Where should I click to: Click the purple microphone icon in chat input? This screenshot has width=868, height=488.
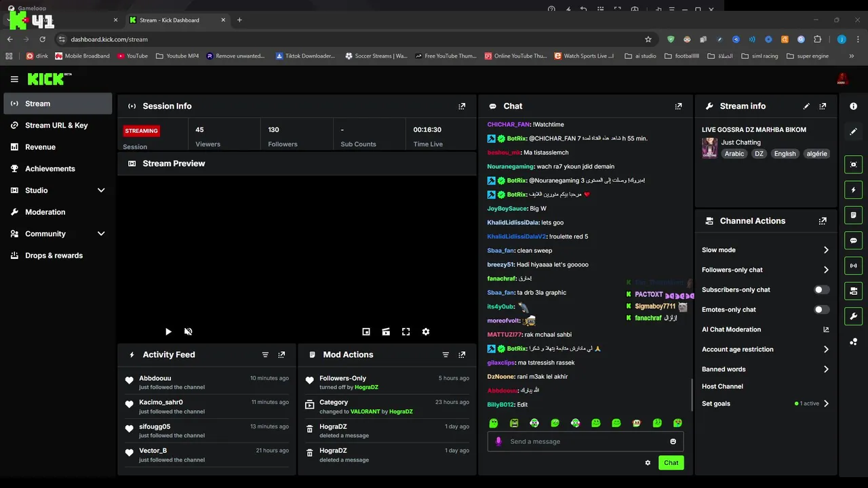(498, 441)
